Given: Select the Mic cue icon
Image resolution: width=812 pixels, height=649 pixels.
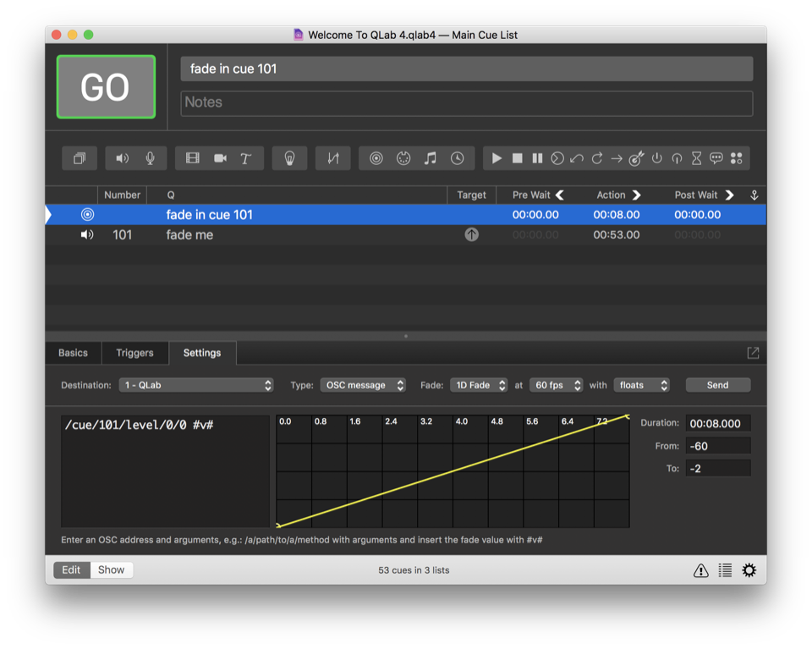Looking at the screenshot, I should 150,158.
